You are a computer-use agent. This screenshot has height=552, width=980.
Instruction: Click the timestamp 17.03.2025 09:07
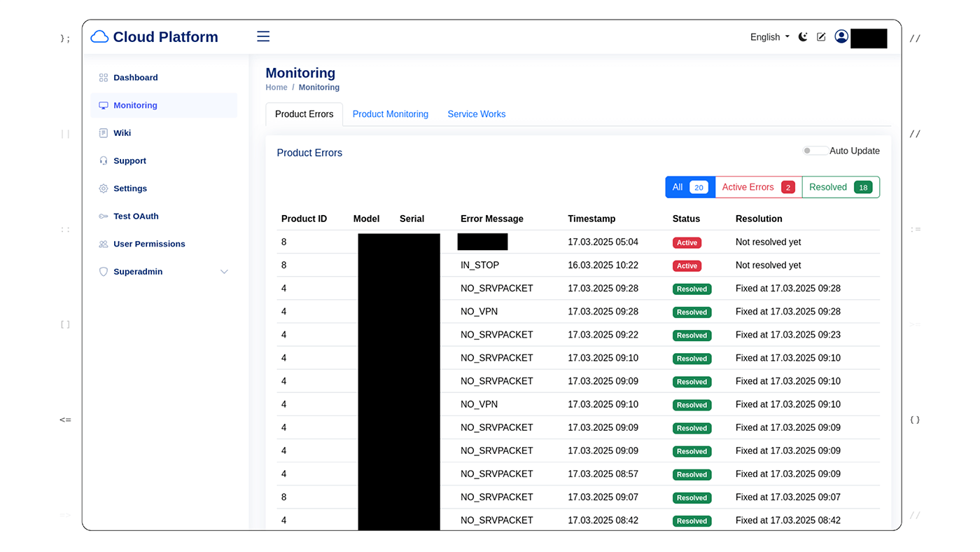[x=603, y=497]
